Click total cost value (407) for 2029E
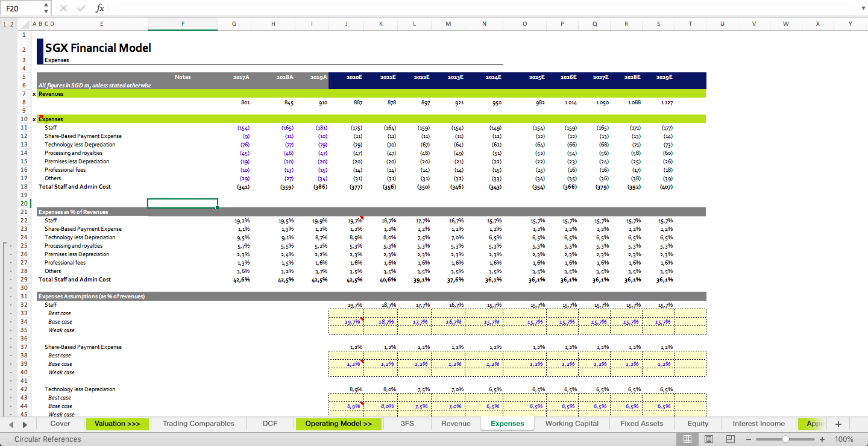Image resolution: width=868 pixels, height=446 pixels. click(667, 187)
